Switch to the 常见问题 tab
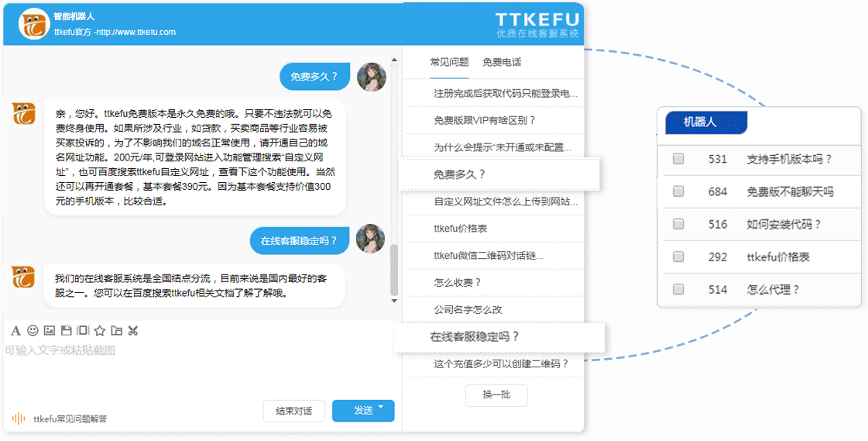Viewport: 868px width, 441px height. pos(450,62)
